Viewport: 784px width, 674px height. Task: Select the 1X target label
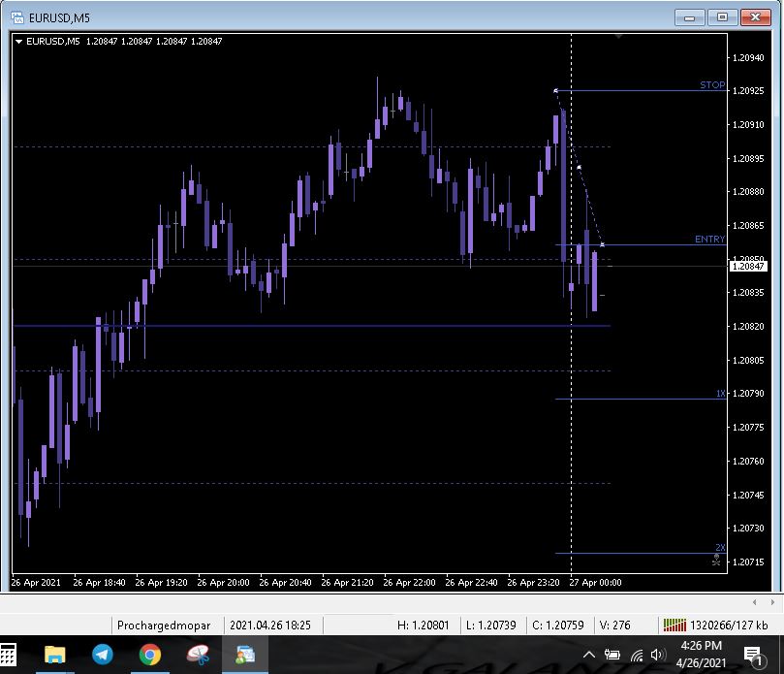[720, 394]
